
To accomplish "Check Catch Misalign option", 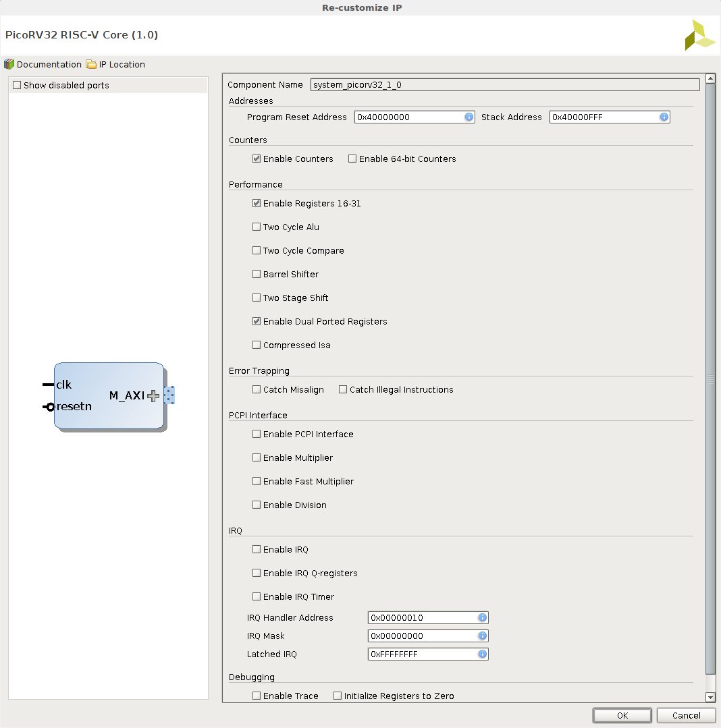I will [257, 389].
